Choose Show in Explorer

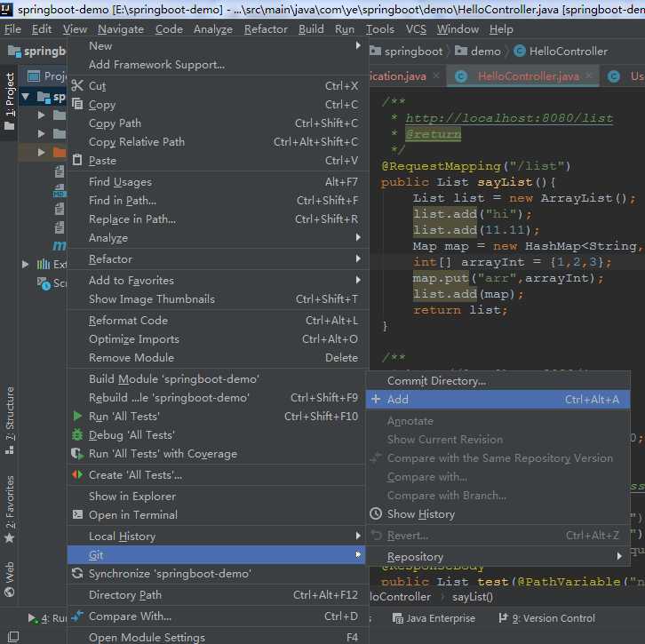216,496
